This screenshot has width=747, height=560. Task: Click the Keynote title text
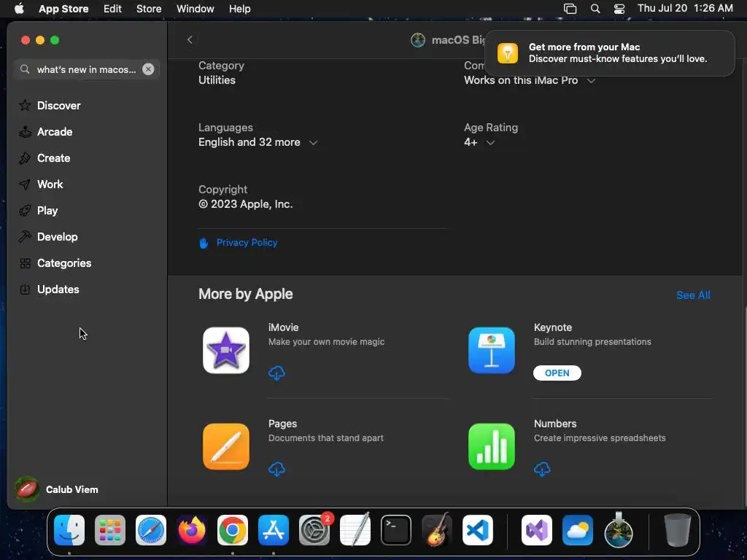553,327
